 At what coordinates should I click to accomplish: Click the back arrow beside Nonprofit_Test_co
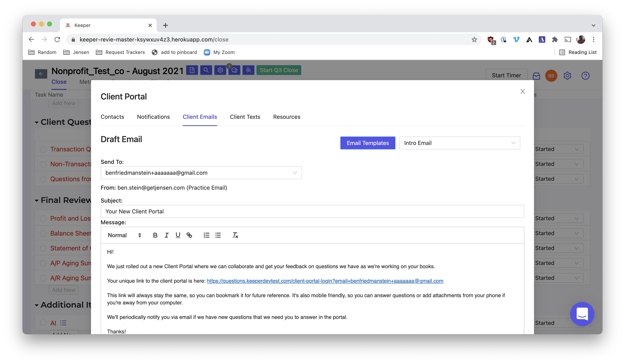(41, 74)
